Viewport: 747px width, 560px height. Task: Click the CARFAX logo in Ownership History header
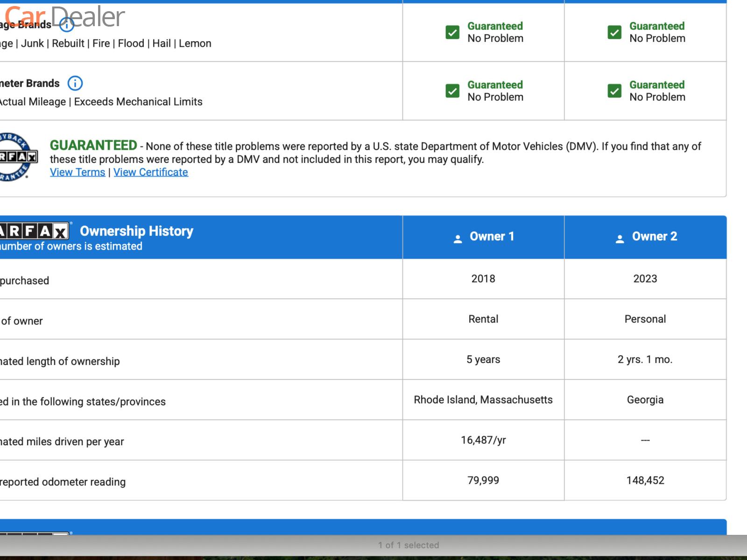tap(34, 231)
